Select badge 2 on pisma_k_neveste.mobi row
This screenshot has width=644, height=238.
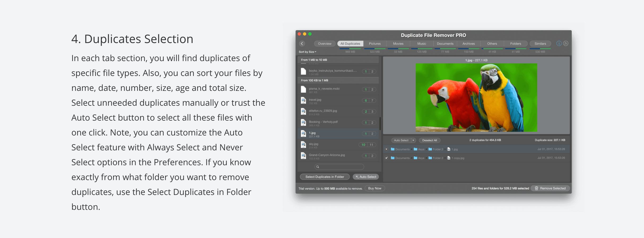372,90
